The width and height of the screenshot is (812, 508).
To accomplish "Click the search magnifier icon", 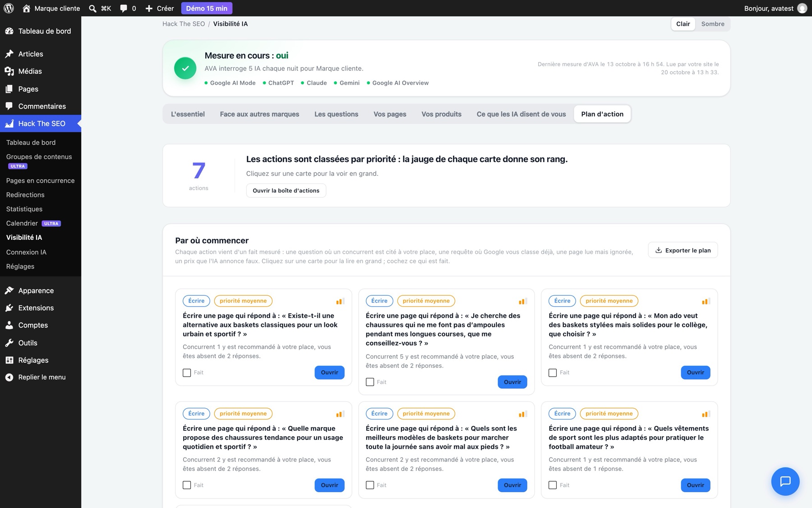I will point(92,8).
